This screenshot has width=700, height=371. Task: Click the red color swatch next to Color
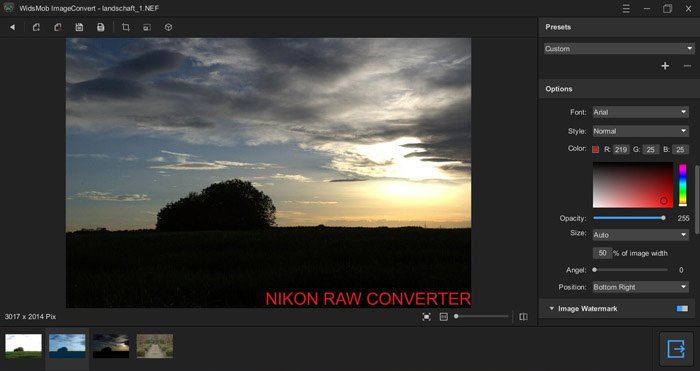(x=596, y=150)
